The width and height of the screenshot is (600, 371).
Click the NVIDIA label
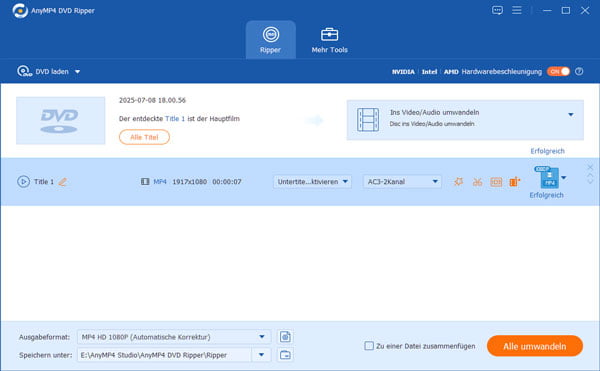pos(403,72)
